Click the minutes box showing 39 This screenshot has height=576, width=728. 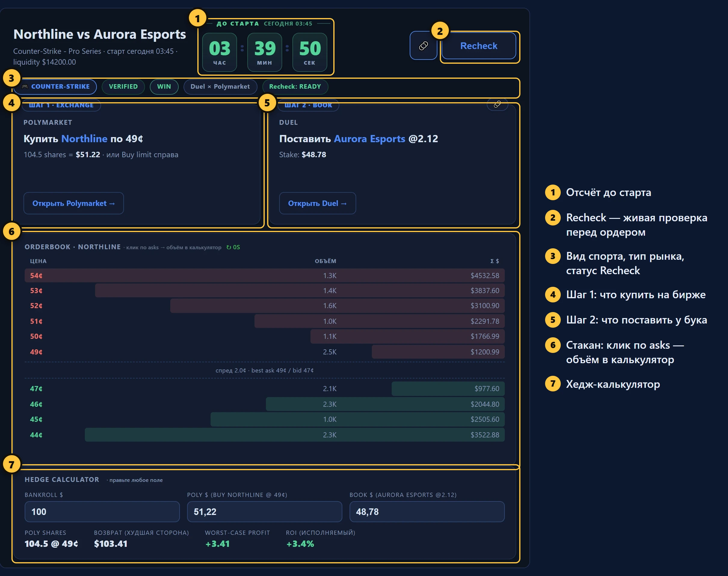tap(265, 52)
